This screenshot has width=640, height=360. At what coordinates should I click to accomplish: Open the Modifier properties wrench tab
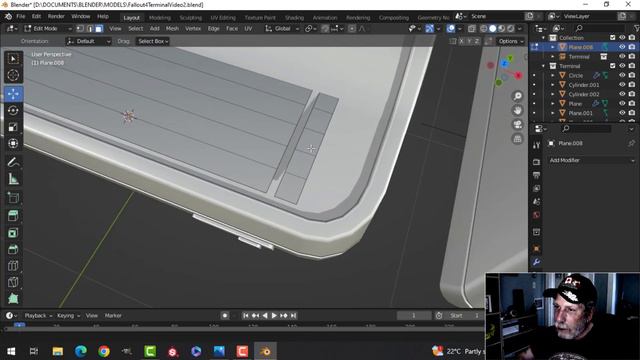536,262
